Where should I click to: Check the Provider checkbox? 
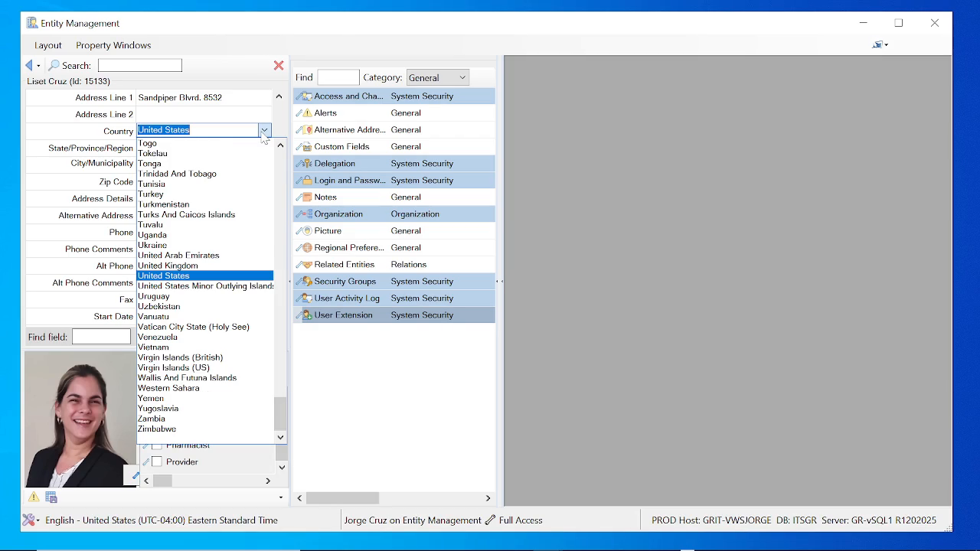[157, 462]
